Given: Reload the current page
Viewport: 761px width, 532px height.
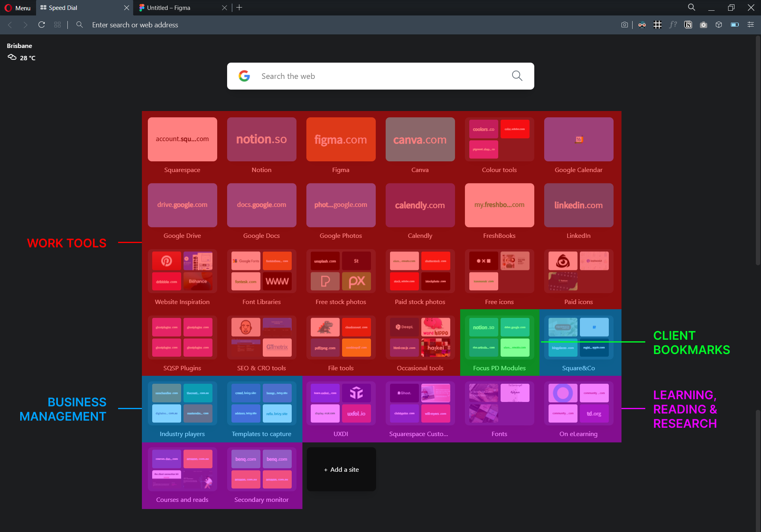Looking at the screenshot, I should [41, 25].
